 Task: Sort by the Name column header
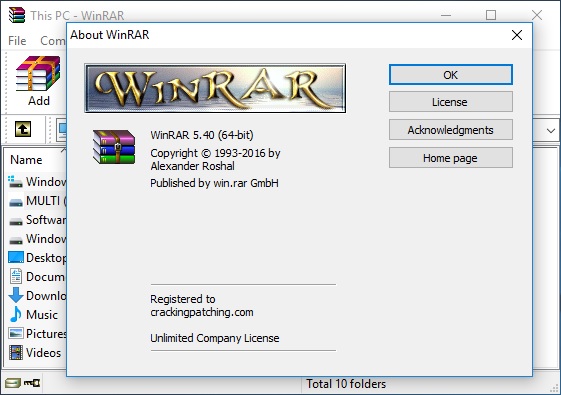click(26, 160)
